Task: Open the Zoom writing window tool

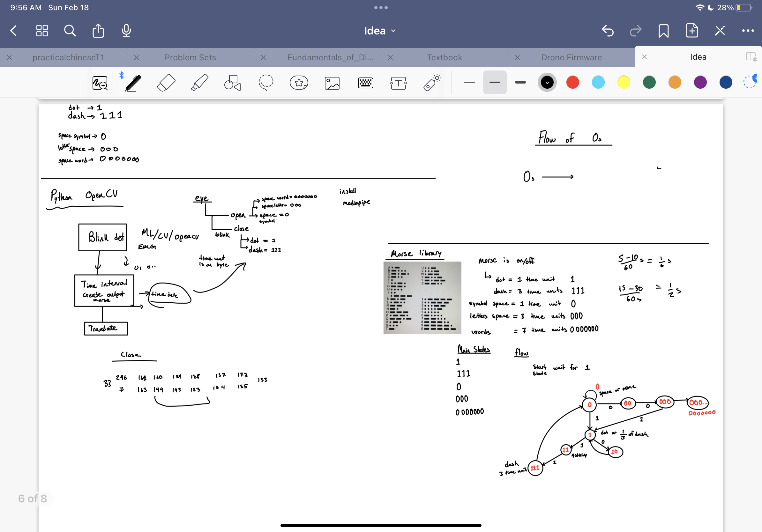Action: [100, 83]
